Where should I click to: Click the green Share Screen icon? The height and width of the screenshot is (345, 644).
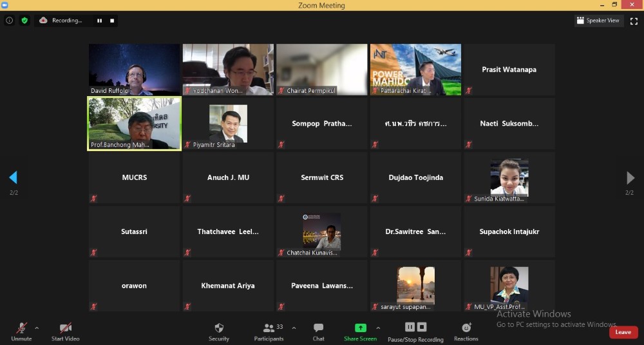coord(360,328)
